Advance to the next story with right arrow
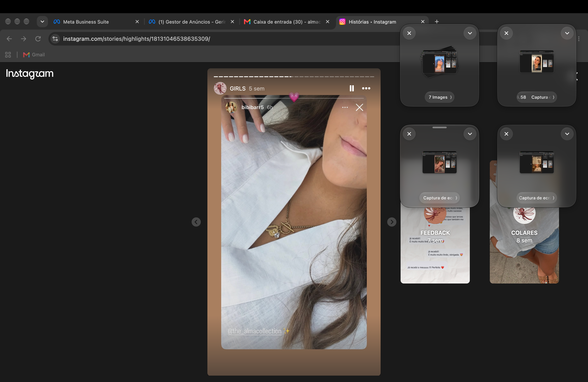This screenshot has height=382, width=588. [x=392, y=222]
